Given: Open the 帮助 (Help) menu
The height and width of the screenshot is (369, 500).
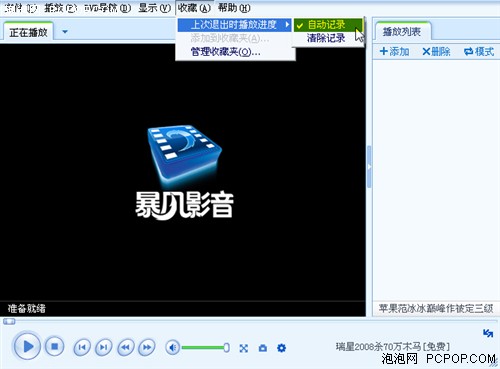Looking at the screenshot, I should 234,8.
